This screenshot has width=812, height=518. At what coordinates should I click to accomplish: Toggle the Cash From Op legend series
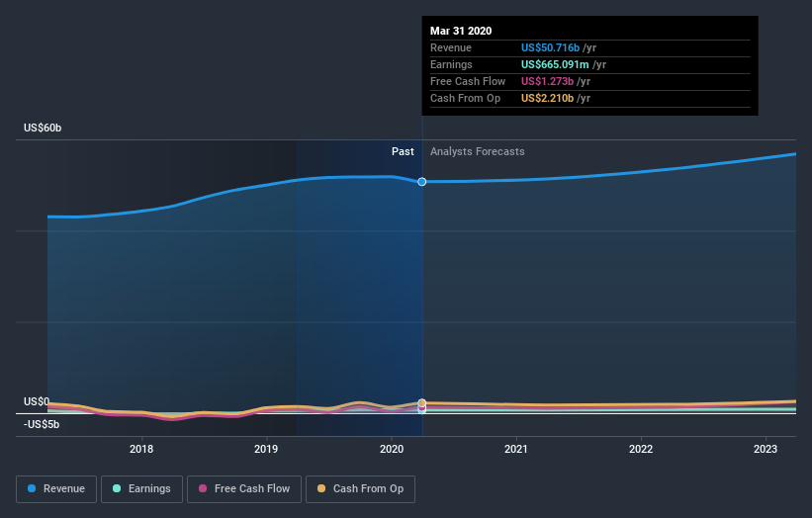pos(360,489)
